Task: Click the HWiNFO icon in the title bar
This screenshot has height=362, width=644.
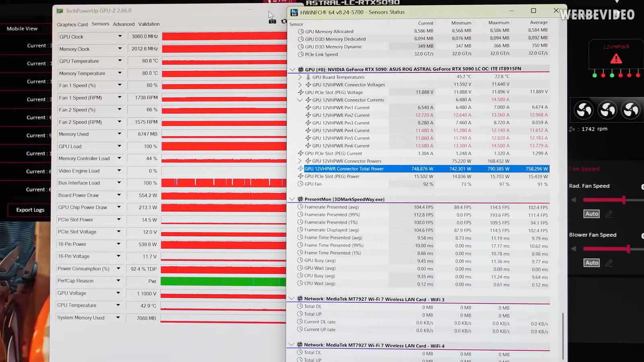Action: (294, 12)
